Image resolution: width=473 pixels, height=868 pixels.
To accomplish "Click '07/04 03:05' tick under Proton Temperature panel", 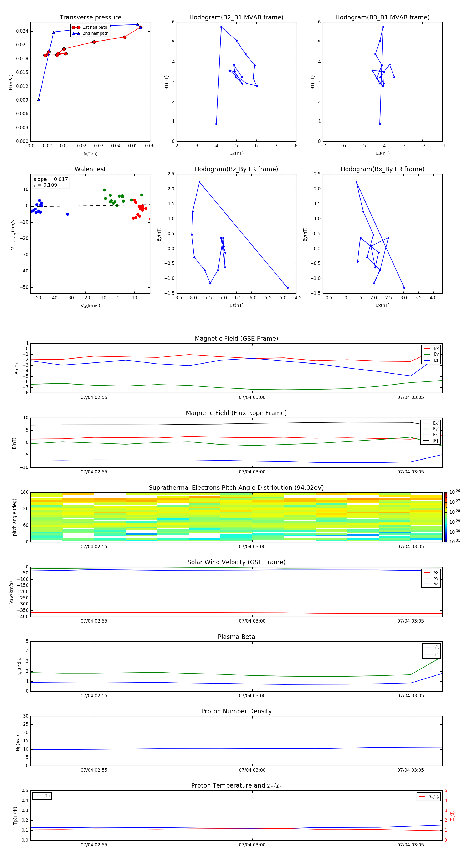I will pyautogui.click(x=410, y=845).
